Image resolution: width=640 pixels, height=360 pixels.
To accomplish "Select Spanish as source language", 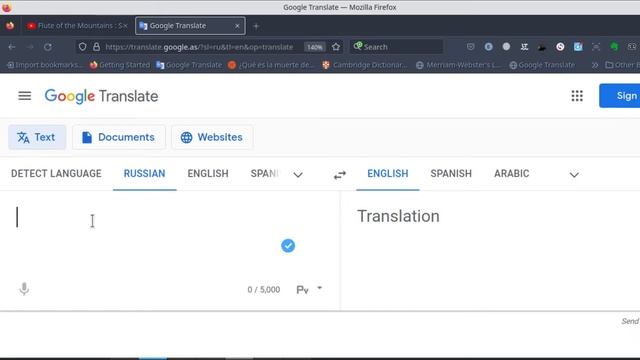I will point(264,173).
